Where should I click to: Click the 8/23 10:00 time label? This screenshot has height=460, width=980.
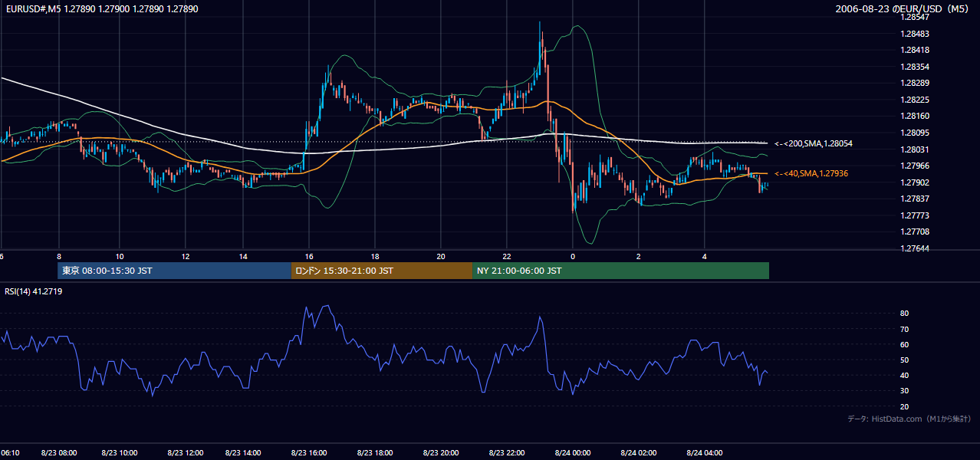tap(120, 453)
